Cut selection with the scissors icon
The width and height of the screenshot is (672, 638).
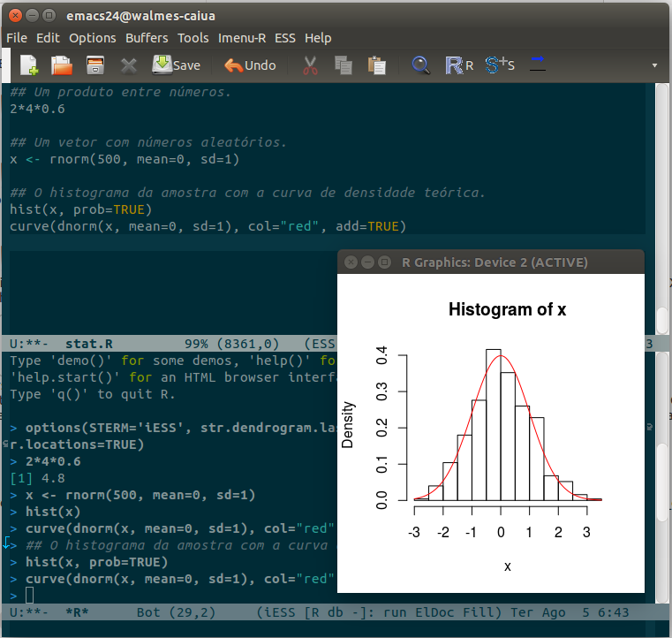[x=310, y=65]
